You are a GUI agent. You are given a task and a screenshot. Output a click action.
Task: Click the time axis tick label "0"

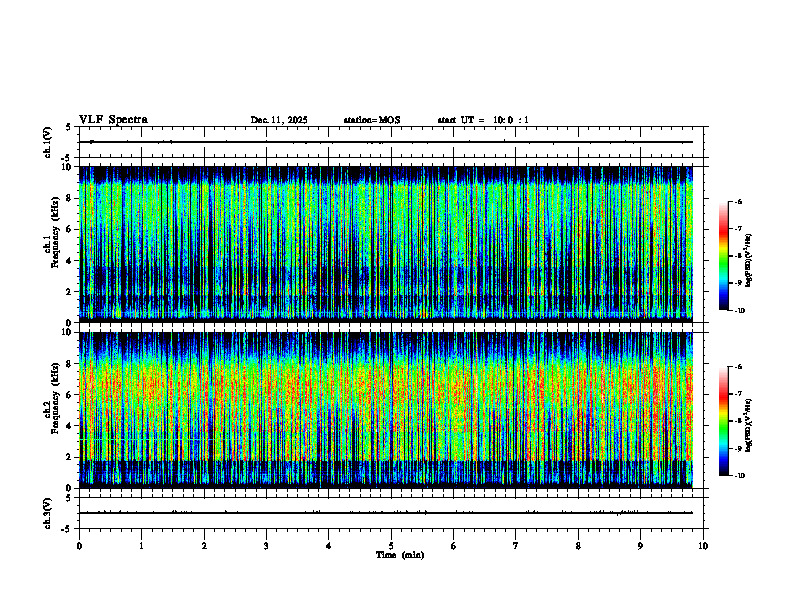pos(79,546)
